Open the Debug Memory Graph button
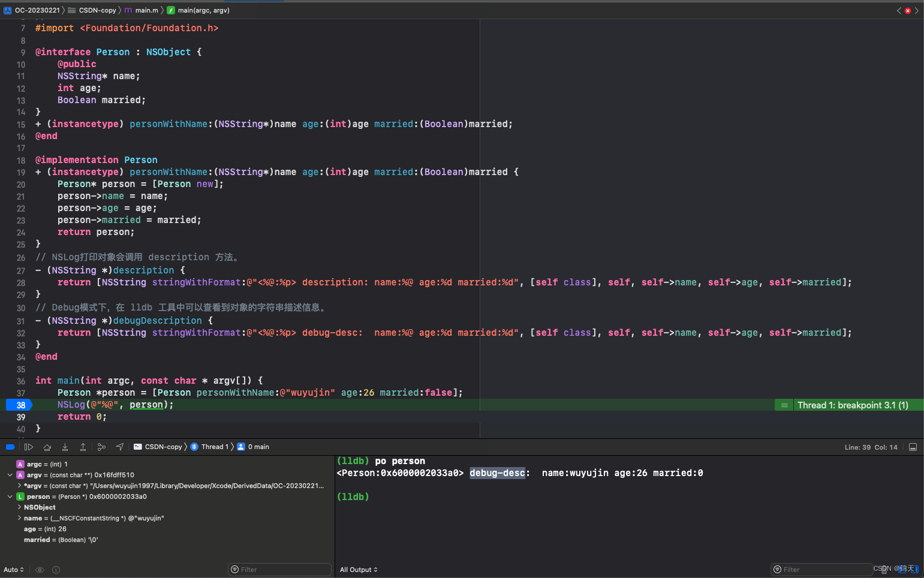 (x=101, y=447)
